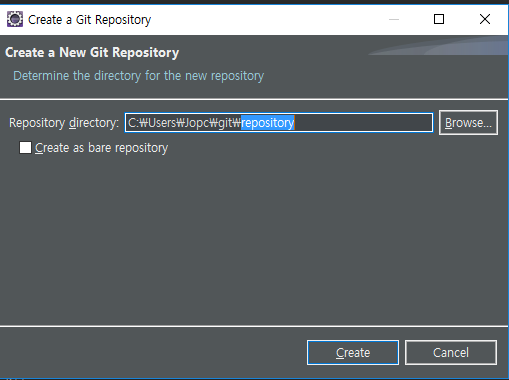509x380 pixels.
Task: Click the Eclipse icon in the title bar
Action: click(15, 19)
